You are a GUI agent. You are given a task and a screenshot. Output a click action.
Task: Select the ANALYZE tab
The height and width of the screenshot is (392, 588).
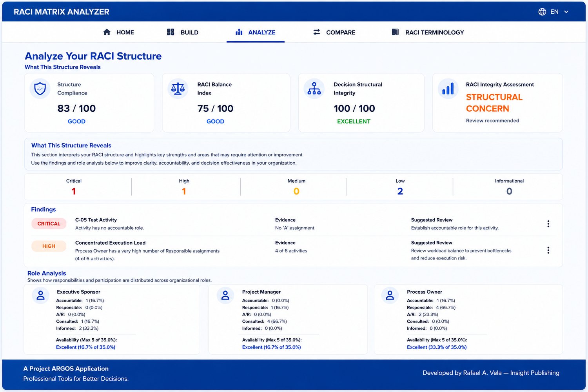tap(255, 32)
